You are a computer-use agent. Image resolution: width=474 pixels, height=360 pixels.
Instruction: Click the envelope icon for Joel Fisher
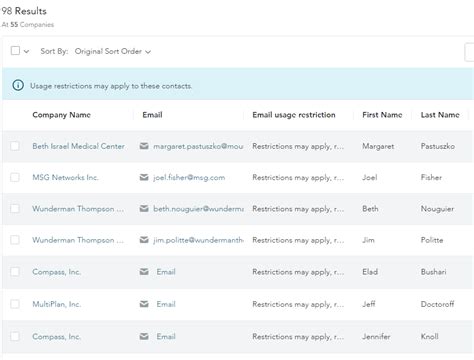click(x=144, y=177)
